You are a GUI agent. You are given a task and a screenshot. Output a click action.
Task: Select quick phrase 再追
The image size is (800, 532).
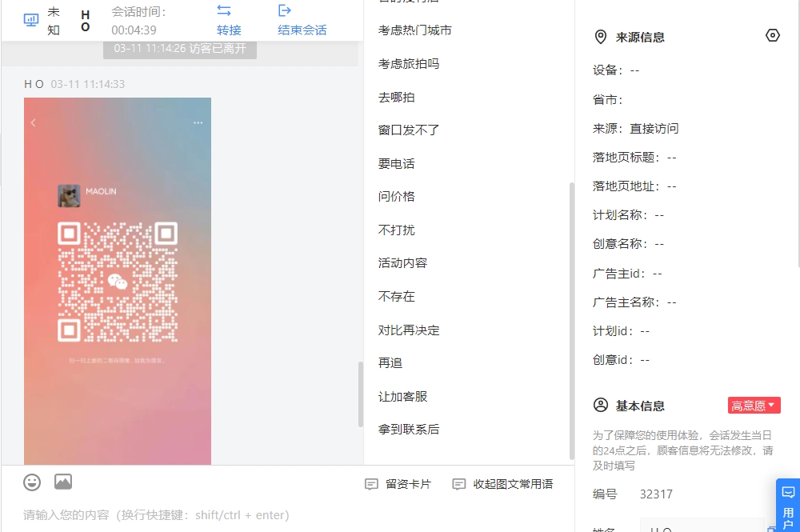[390, 362]
